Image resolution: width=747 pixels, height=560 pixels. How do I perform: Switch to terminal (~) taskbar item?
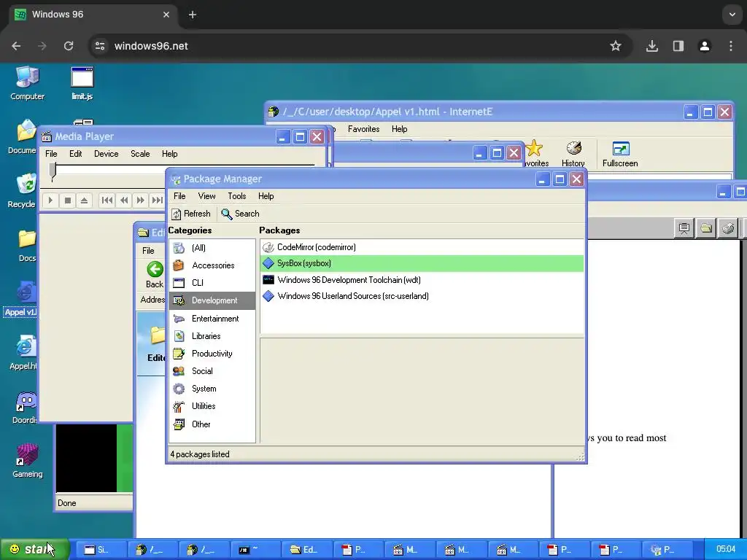pyautogui.click(x=255, y=550)
